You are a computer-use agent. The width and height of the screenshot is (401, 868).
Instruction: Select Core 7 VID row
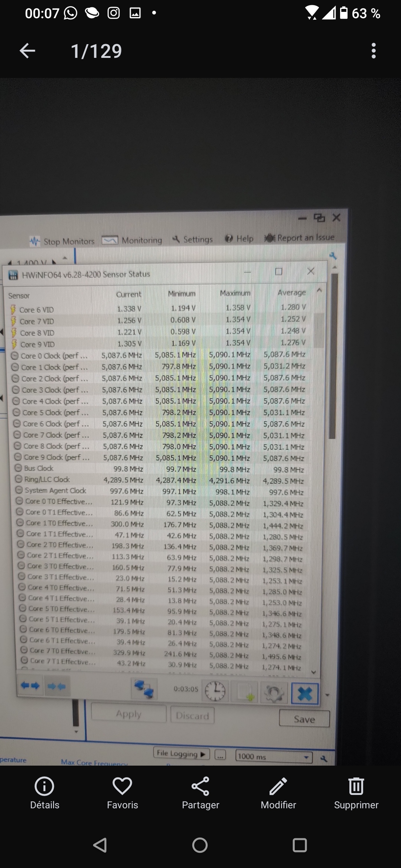click(x=158, y=320)
